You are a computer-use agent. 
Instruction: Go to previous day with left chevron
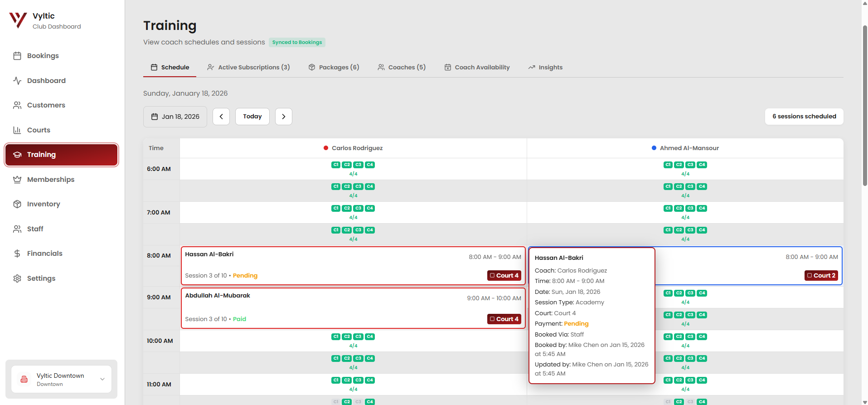[x=221, y=117]
